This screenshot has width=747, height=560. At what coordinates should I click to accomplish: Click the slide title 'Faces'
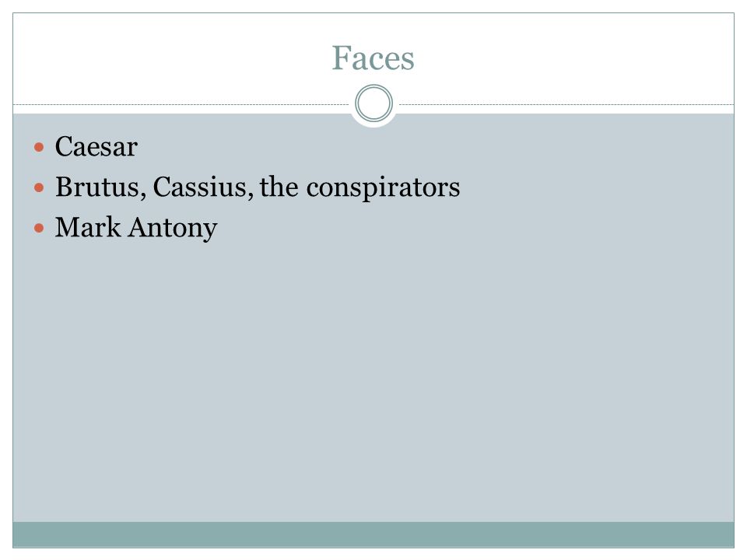(373, 58)
